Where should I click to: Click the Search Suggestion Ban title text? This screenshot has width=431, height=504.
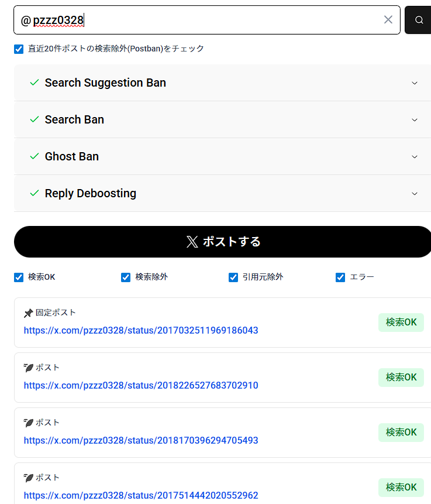[x=105, y=83]
